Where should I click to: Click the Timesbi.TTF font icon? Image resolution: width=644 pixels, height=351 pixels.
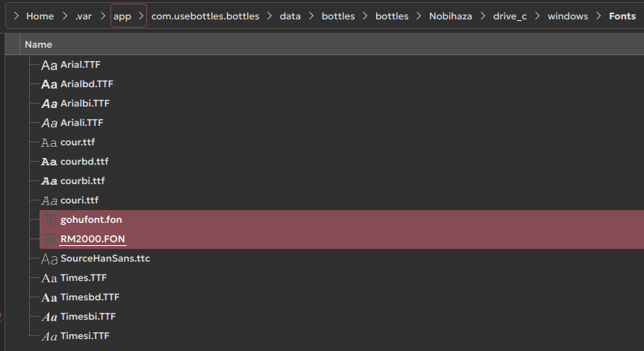[49, 317]
